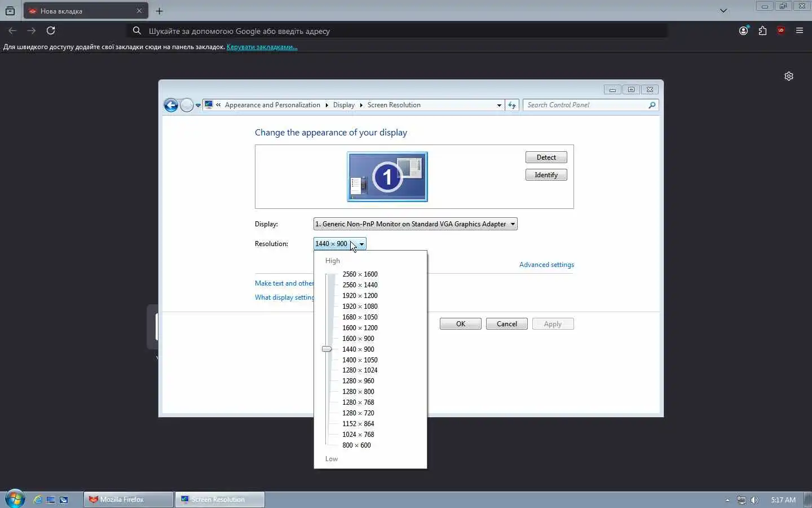Open Make text and other items link
This screenshot has height=508, width=812.
tap(284, 283)
